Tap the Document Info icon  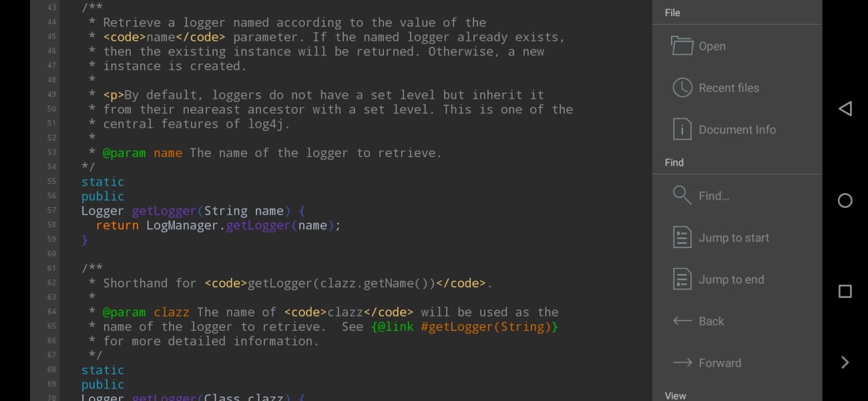(x=682, y=130)
